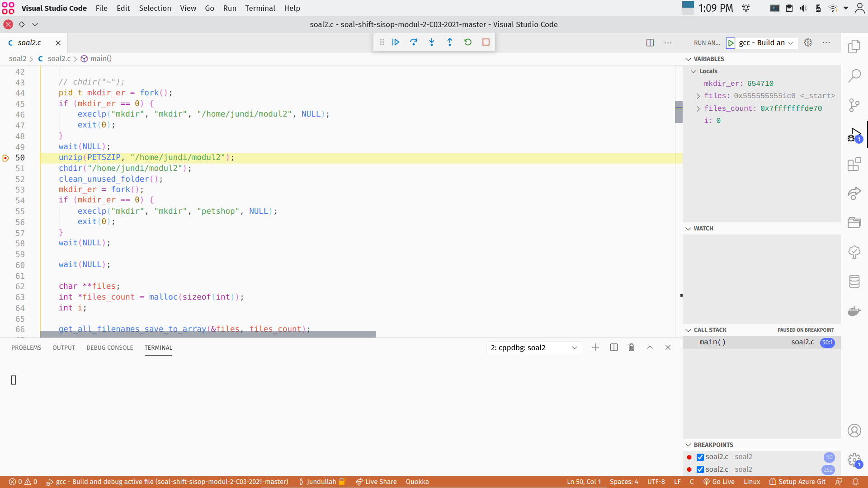Open Docker view in activity bar
The width and height of the screenshot is (868, 488).
854,311
